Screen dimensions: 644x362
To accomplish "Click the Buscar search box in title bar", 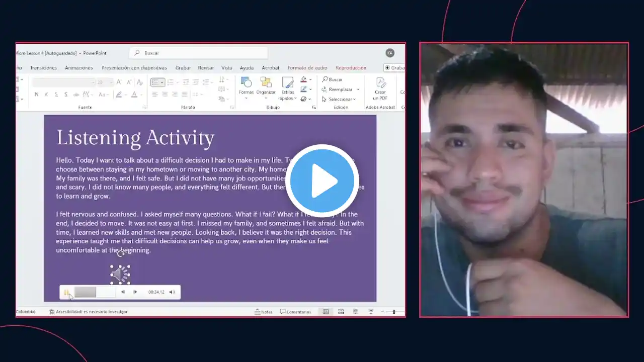I will coord(199,53).
